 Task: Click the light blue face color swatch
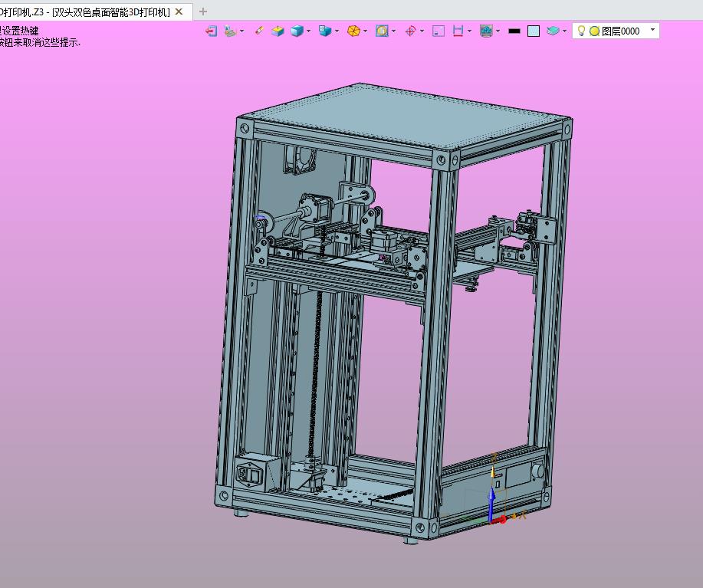[534, 31]
